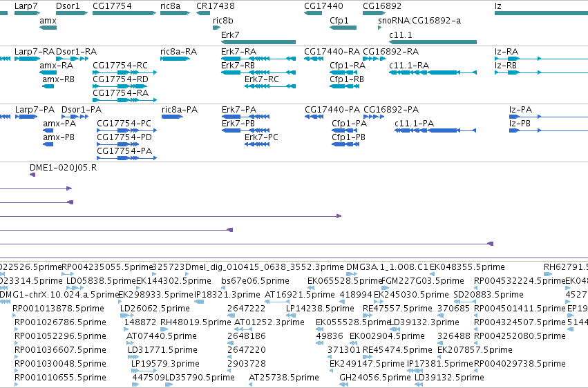588x388 pixels.
Task: Click transcript CG17754-RD
Action: click(x=120, y=86)
